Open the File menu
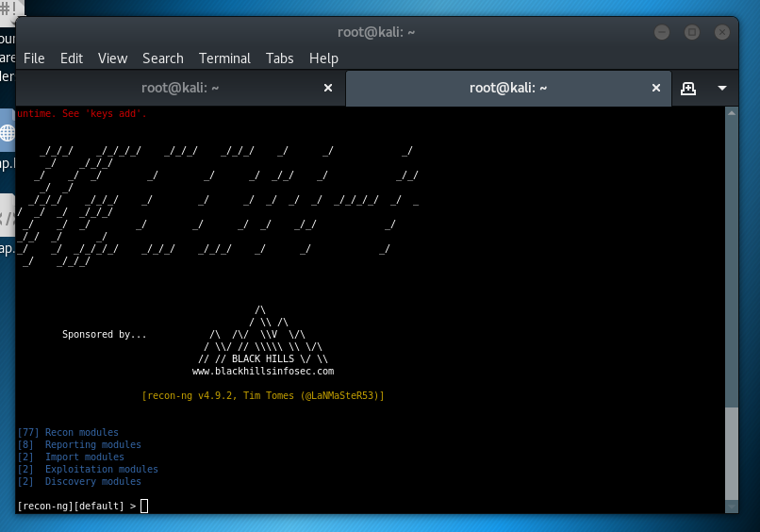 point(34,58)
